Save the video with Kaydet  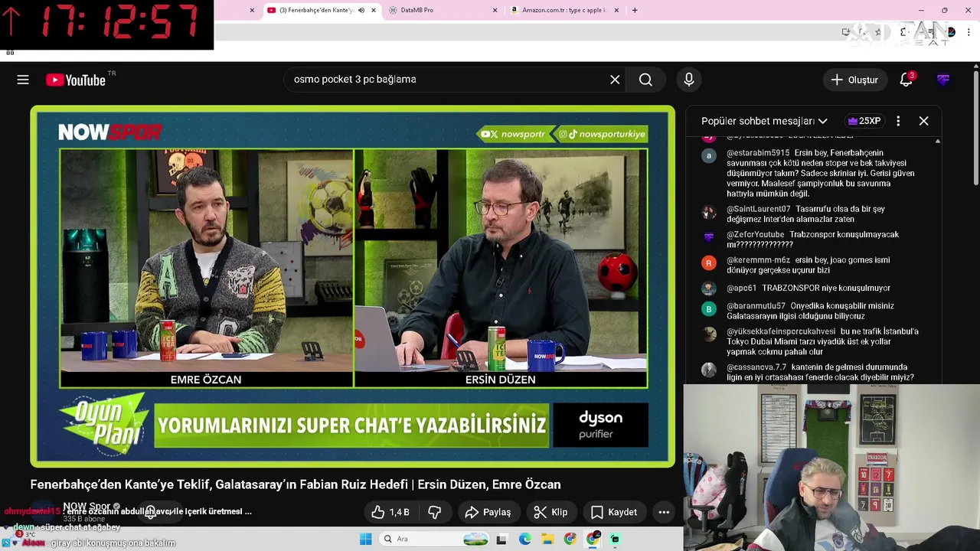pos(614,512)
